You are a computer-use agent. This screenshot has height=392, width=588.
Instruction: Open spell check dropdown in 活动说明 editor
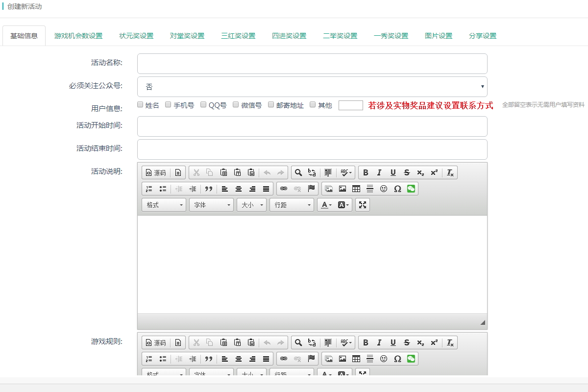coord(346,172)
